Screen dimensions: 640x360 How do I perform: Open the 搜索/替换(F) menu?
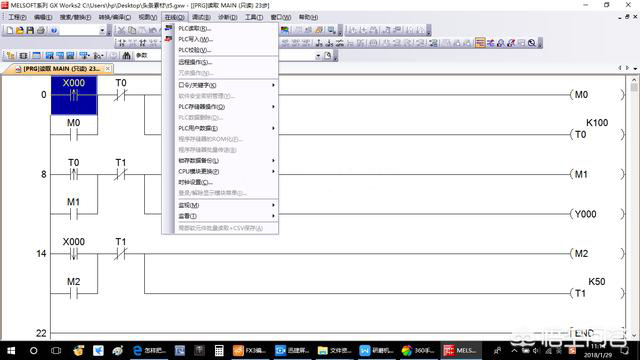pyautogui.click(x=76, y=17)
